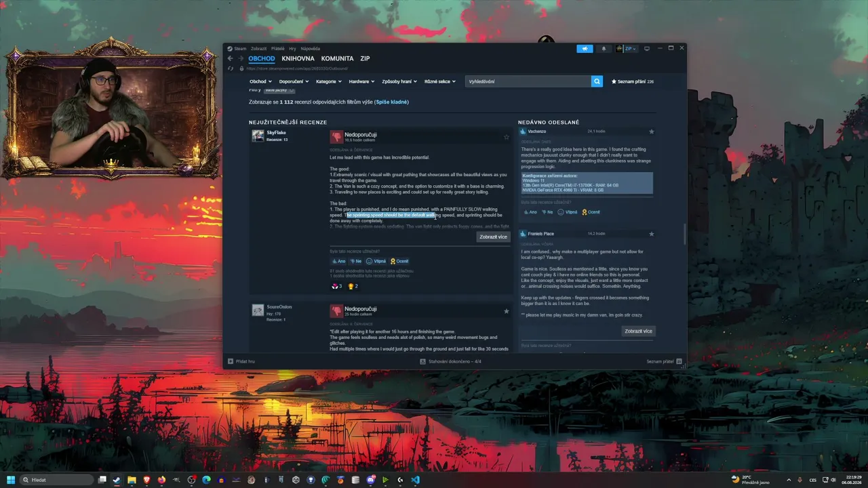Open the Kategorie dropdown

(329, 81)
